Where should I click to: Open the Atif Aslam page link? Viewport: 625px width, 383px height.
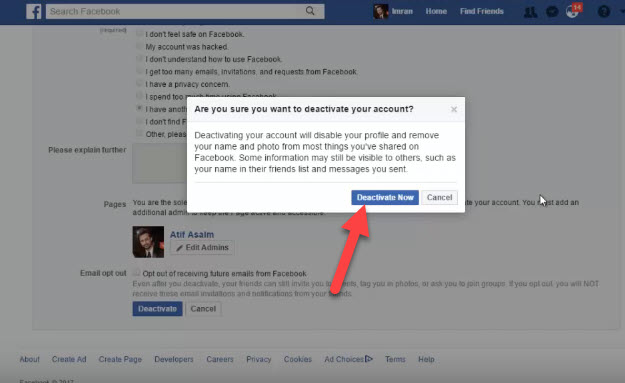pyautogui.click(x=192, y=234)
